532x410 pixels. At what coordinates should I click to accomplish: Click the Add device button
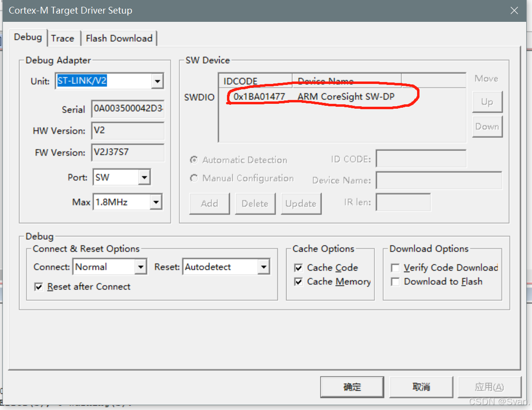(210, 204)
